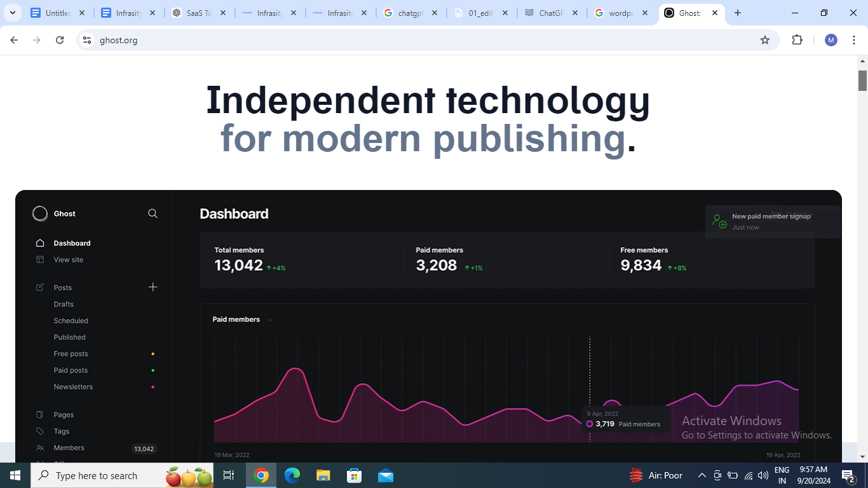The width and height of the screenshot is (868, 488).
Task: Switch to the SaaS To tab
Action: point(200,13)
